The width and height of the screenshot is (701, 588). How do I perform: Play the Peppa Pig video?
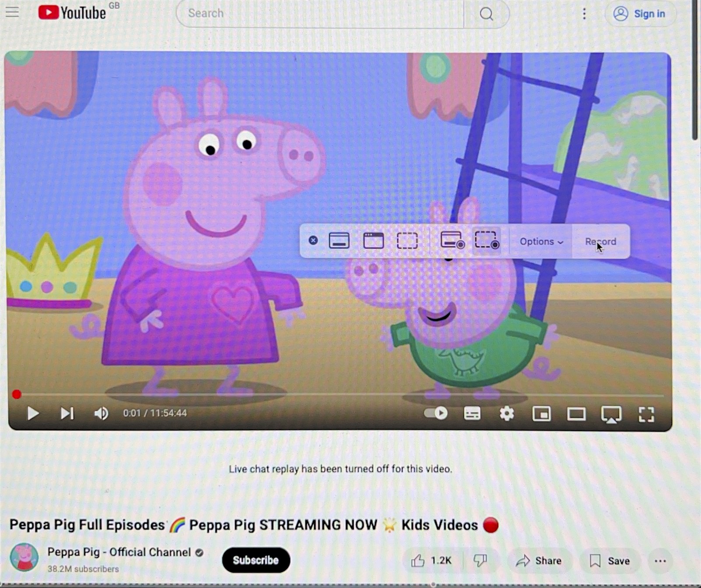pos(33,413)
